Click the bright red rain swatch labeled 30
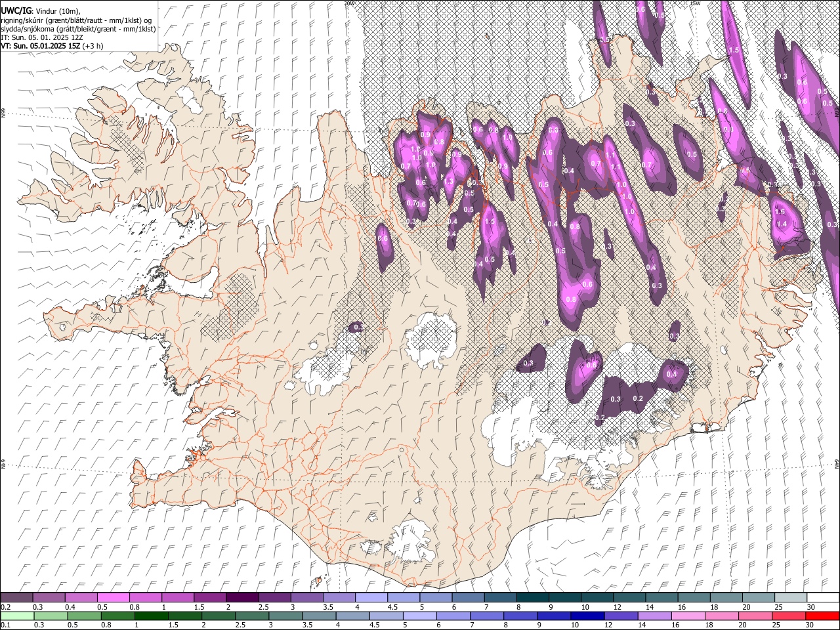 [823, 616]
